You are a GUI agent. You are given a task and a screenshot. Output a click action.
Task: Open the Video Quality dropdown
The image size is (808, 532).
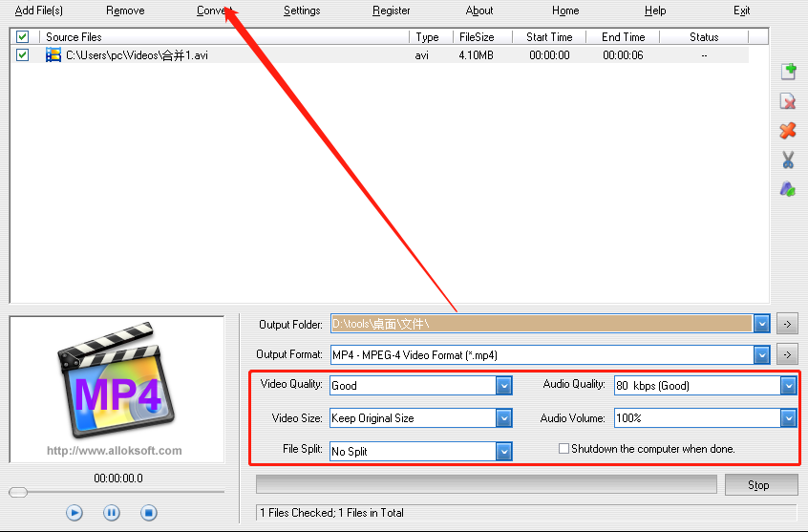(x=504, y=386)
